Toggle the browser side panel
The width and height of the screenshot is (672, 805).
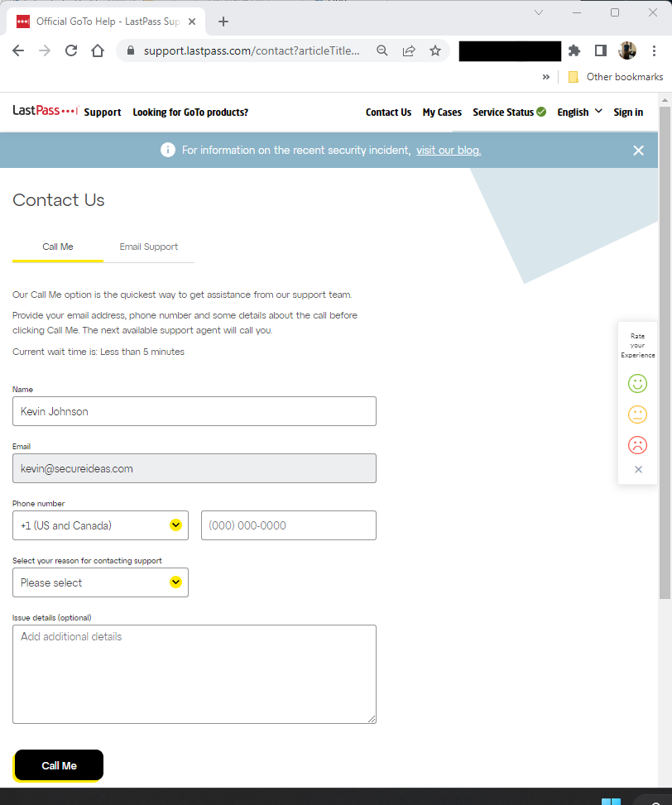click(601, 50)
